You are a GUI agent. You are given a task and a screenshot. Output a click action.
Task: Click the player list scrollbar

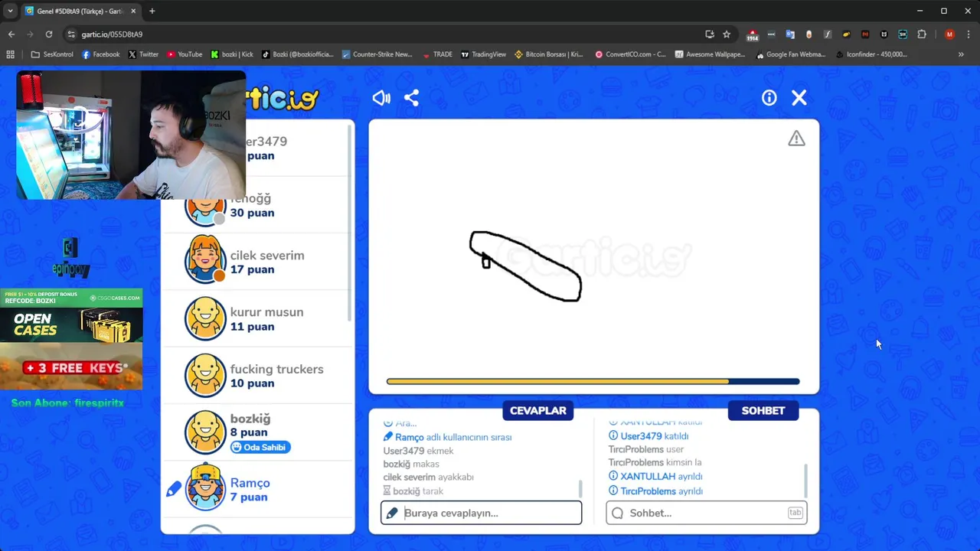[351, 222]
